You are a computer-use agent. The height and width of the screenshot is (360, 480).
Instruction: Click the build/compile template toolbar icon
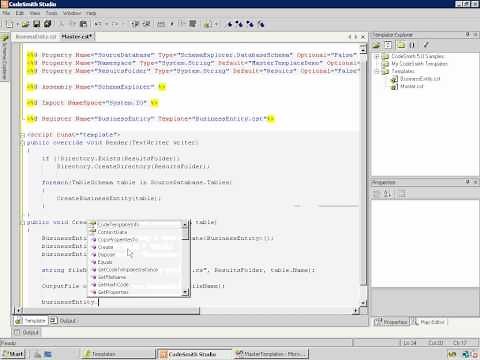193,24
